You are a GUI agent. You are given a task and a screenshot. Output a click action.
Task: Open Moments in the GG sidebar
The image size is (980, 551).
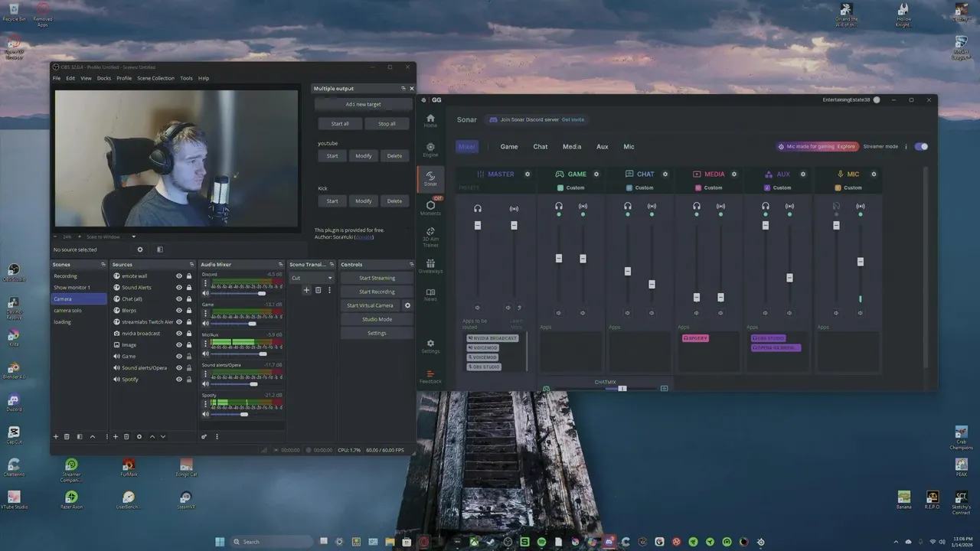click(x=430, y=207)
